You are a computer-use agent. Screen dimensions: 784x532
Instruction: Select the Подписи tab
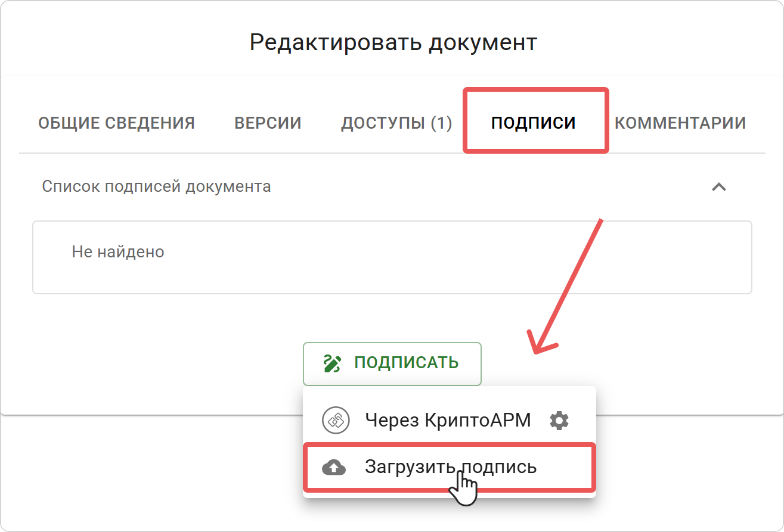(535, 122)
